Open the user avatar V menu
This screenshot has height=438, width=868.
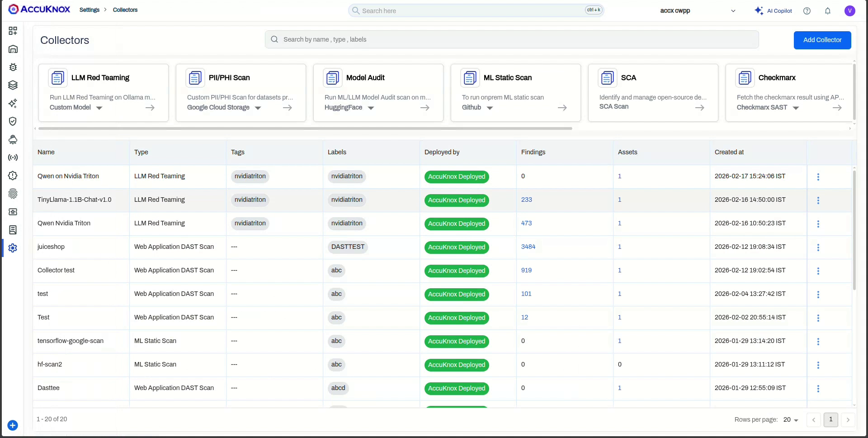[850, 11]
